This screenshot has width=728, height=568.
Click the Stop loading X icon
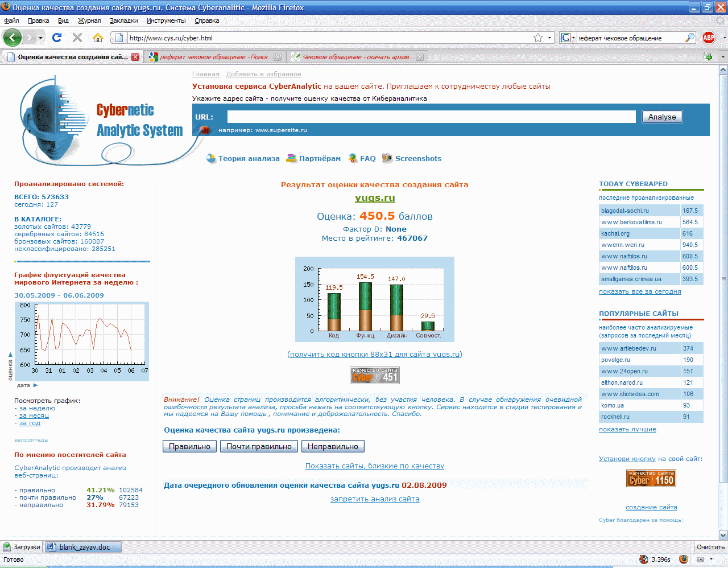pos(77,38)
